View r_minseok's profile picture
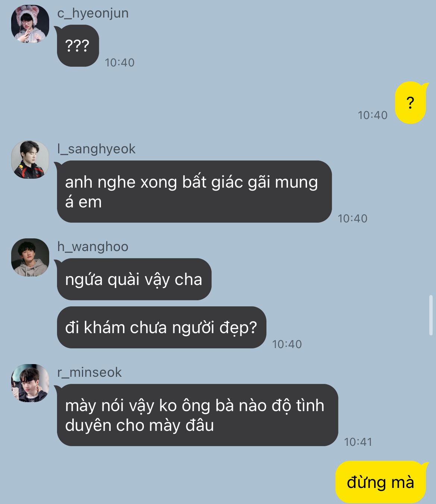The height and width of the screenshot is (504, 436). [x=30, y=383]
